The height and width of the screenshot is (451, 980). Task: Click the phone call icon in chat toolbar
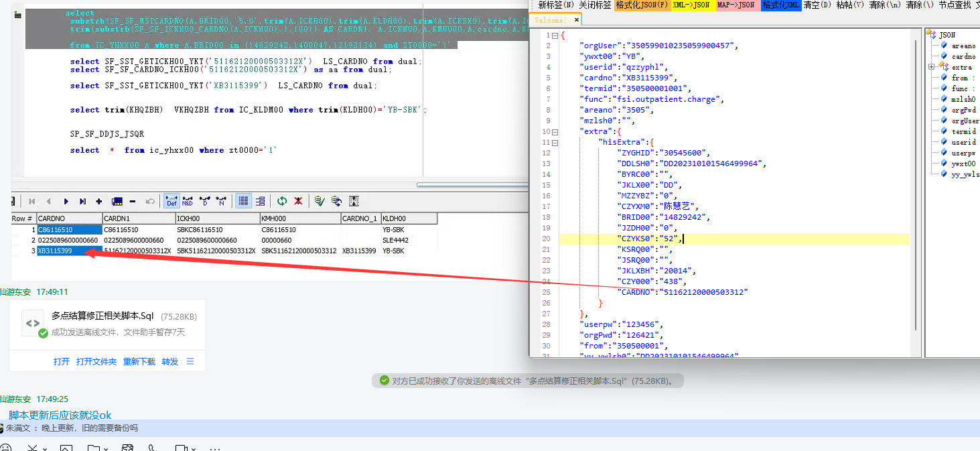point(152,448)
